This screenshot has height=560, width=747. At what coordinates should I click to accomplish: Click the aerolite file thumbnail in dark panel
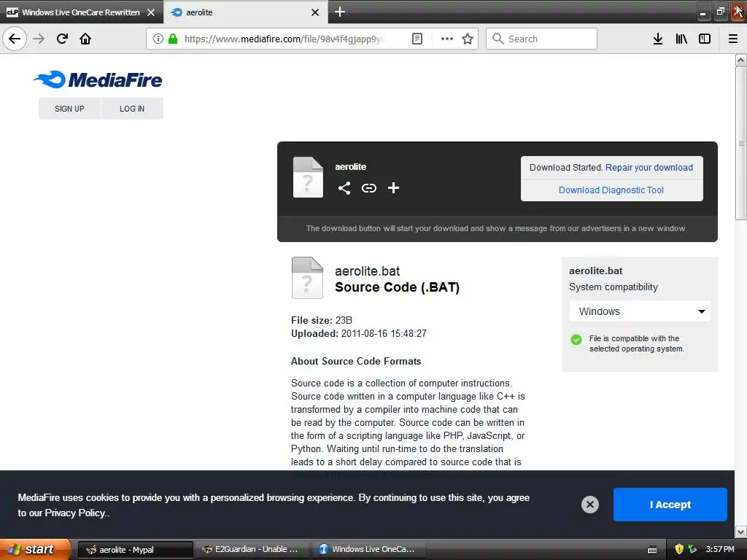pyautogui.click(x=308, y=177)
